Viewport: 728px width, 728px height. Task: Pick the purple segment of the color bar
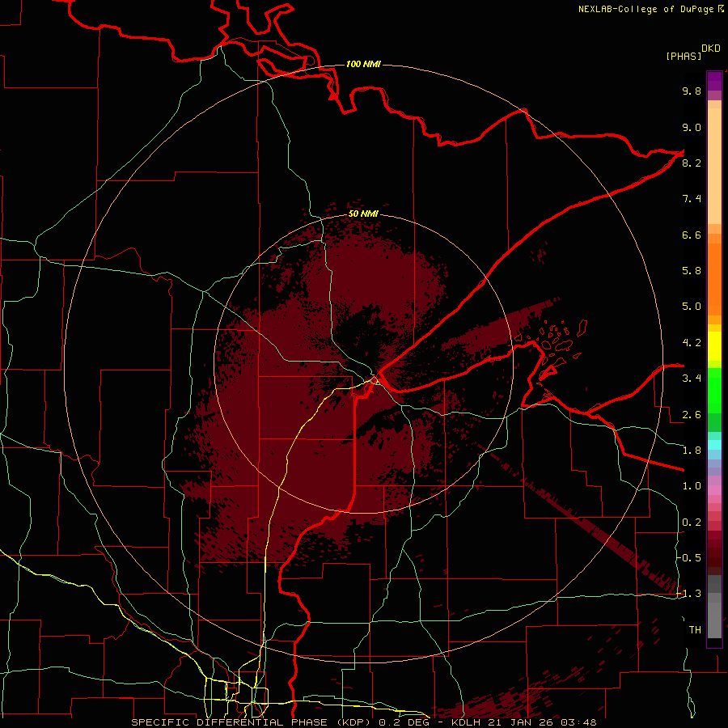pyautogui.click(x=714, y=81)
